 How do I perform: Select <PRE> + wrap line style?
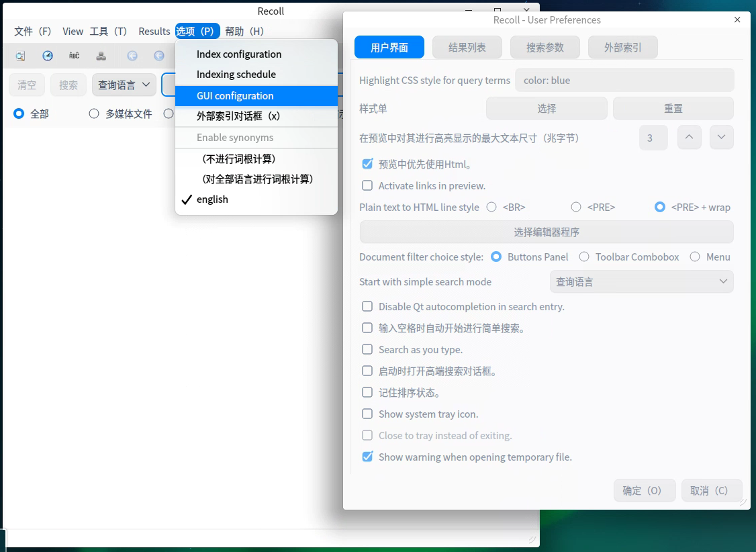tap(659, 208)
